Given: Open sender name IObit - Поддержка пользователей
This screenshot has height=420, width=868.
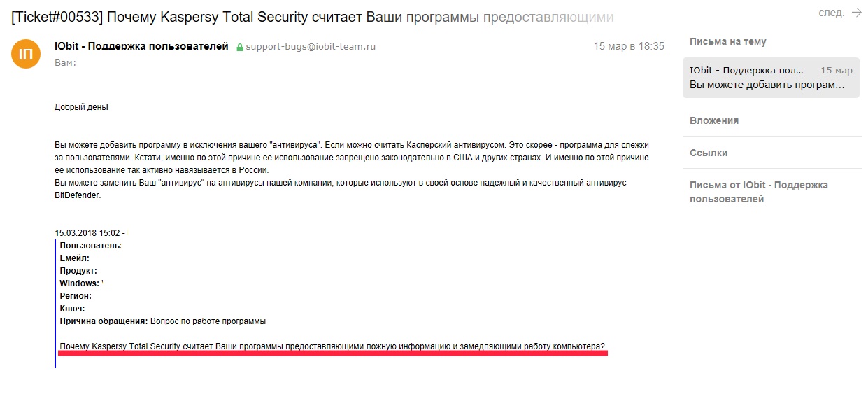Looking at the screenshot, I should [141, 46].
